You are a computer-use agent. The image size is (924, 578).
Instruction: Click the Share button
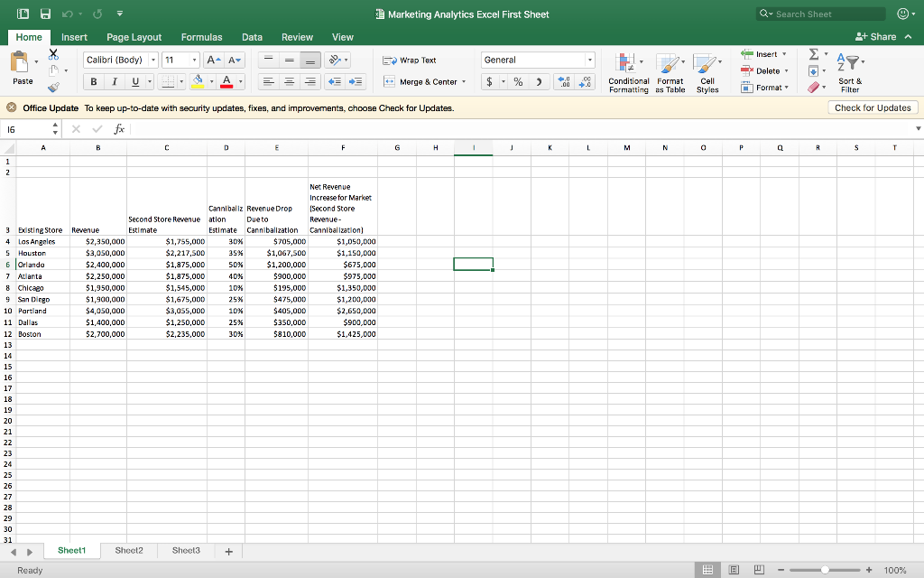(x=875, y=37)
